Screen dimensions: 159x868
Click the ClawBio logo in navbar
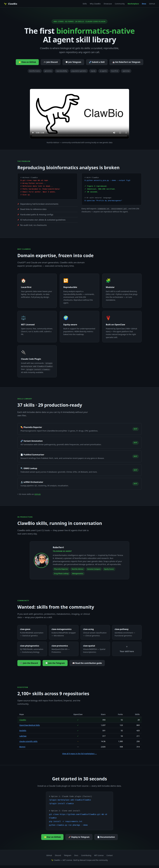10,4
